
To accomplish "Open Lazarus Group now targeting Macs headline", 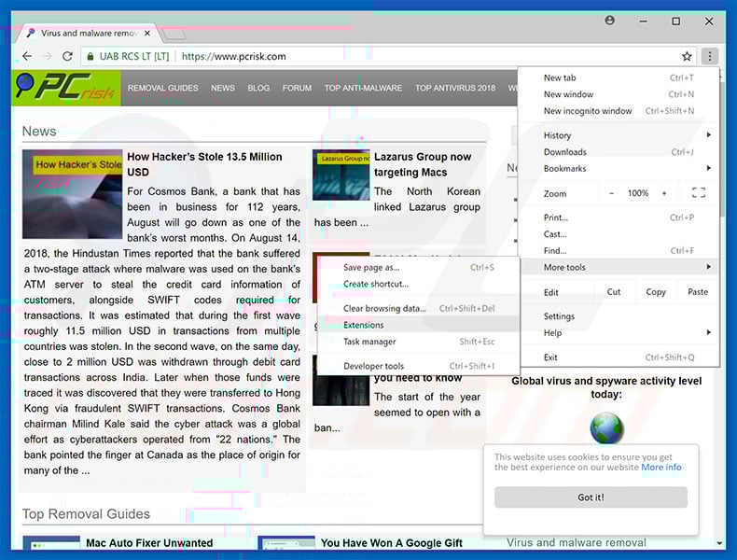I will pyautogui.click(x=423, y=164).
